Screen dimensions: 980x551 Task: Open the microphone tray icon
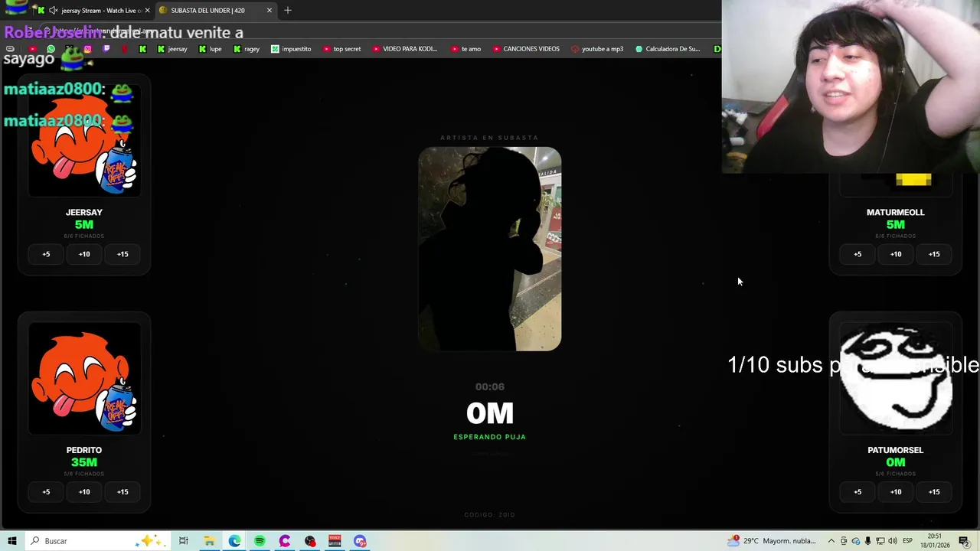tap(868, 541)
